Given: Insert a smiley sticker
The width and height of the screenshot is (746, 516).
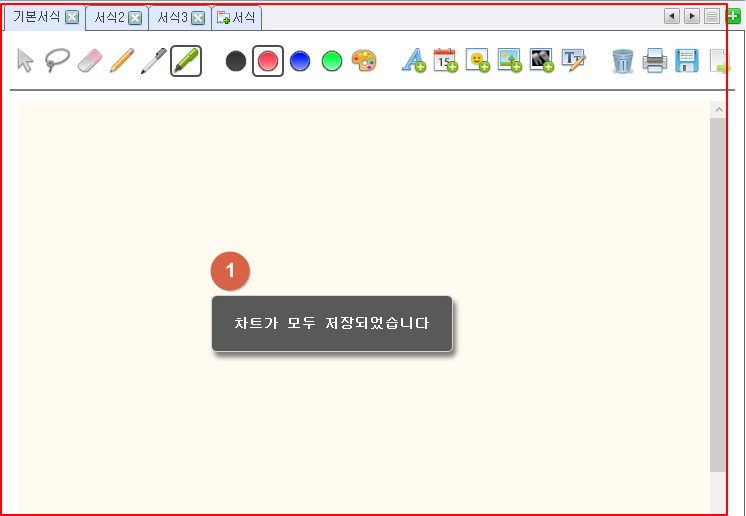Looking at the screenshot, I should (477, 61).
